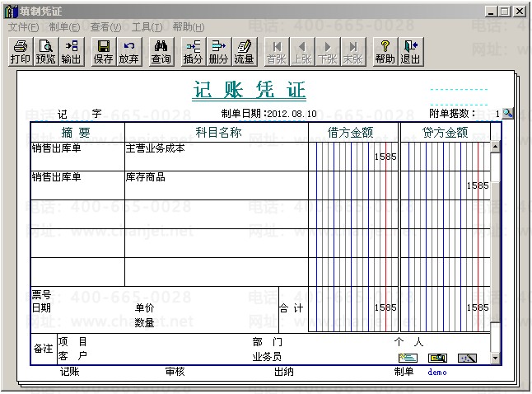532x394 pixels.
Task: Go to next voucher 下张
Action: (x=328, y=52)
